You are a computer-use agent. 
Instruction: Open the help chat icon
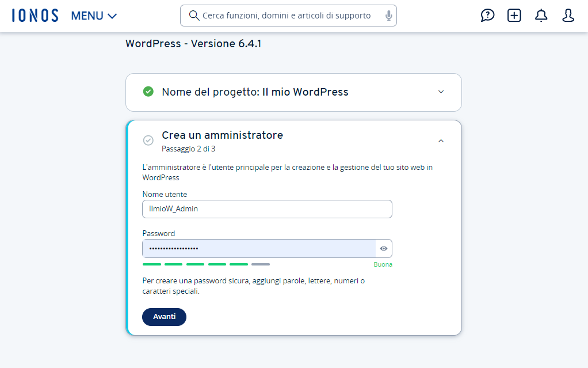point(487,16)
